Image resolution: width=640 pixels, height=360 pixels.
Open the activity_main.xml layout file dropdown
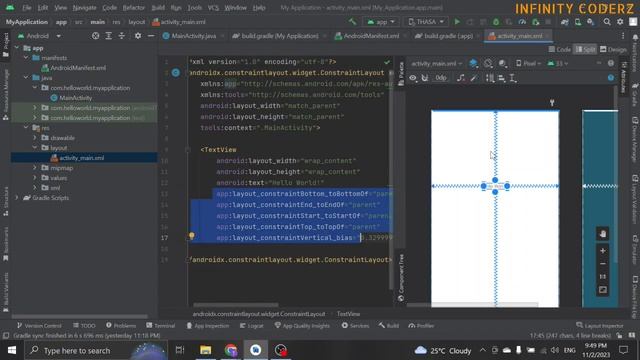coord(436,63)
